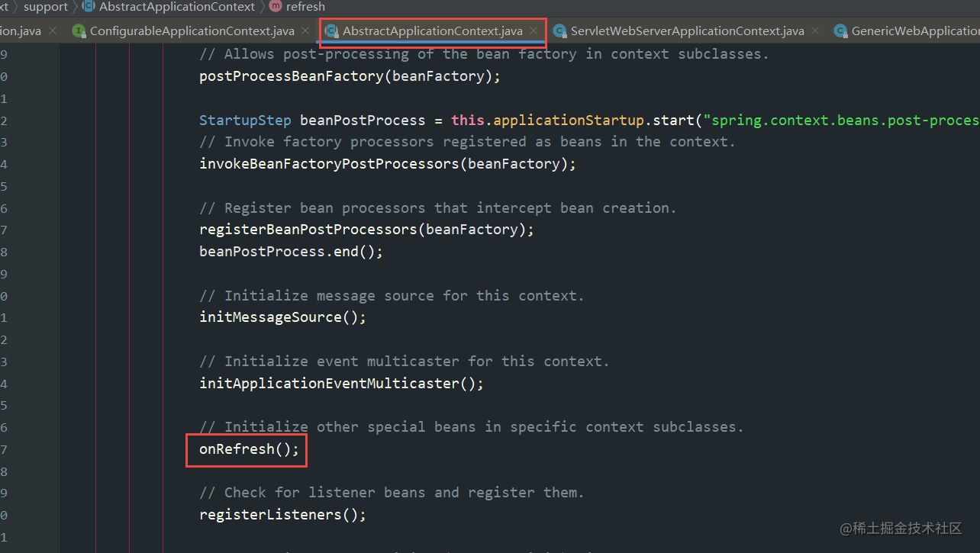This screenshot has height=553, width=980.
Task: Click the class icon on GenericWebApplication tab
Action: (x=840, y=31)
